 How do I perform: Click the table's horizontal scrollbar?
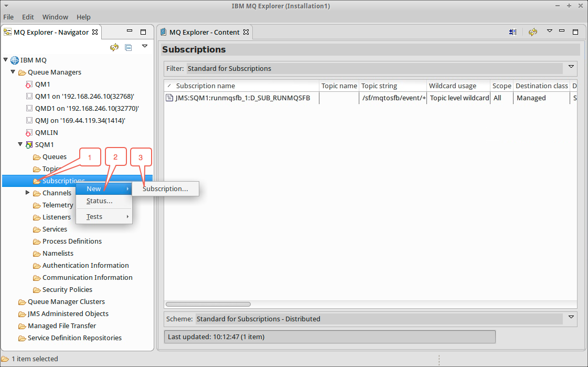click(x=208, y=305)
